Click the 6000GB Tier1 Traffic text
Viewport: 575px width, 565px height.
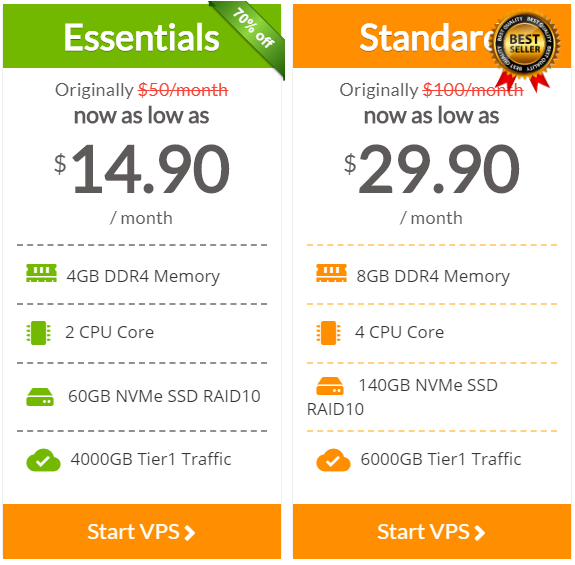tap(441, 459)
